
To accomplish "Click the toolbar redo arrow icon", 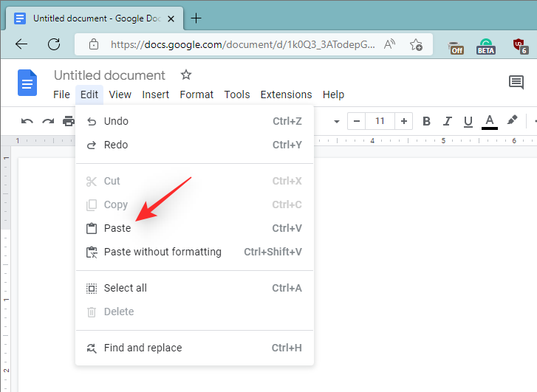I will tap(48, 121).
